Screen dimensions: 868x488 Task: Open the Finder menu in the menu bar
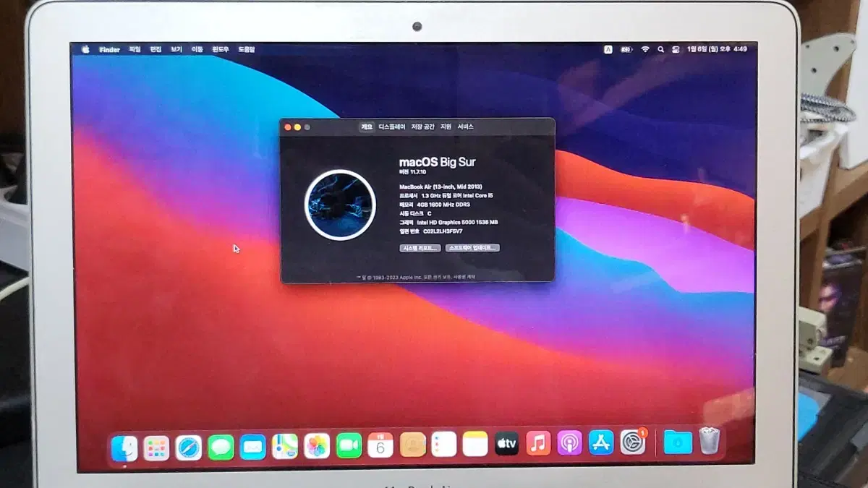(109, 50)
